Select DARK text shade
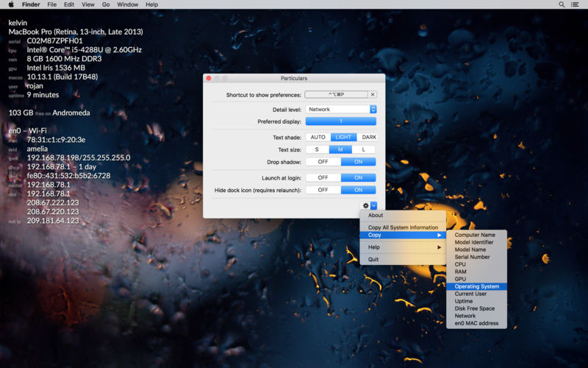Image resolution: width=588 pixels, height=368 pixels. coord(368,137)
